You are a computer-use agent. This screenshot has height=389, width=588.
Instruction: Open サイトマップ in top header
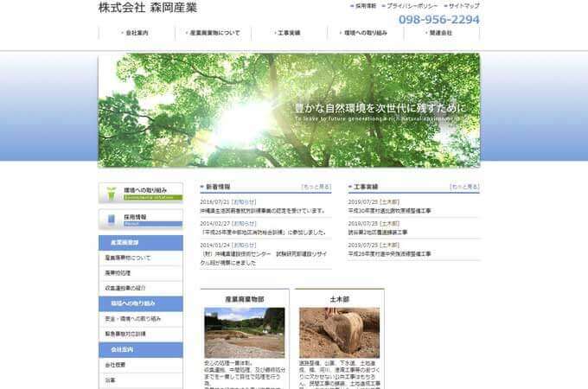[x=463, y=6]
